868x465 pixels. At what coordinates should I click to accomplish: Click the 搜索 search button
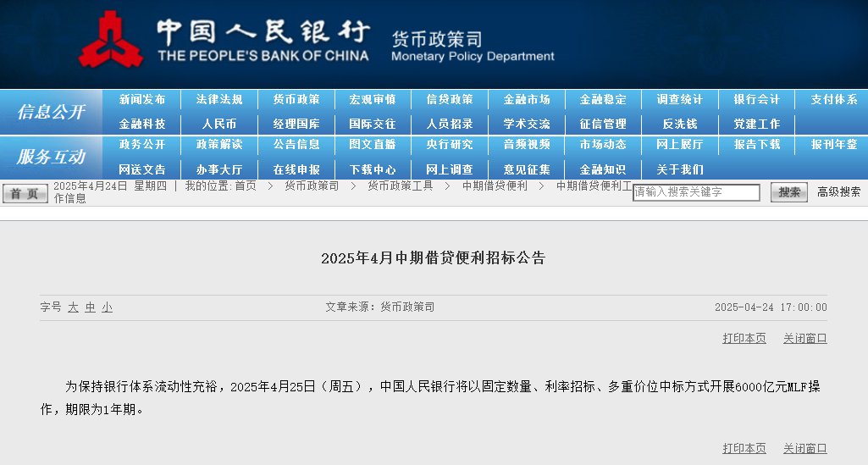pyautogui.click(x=788, y=192)
